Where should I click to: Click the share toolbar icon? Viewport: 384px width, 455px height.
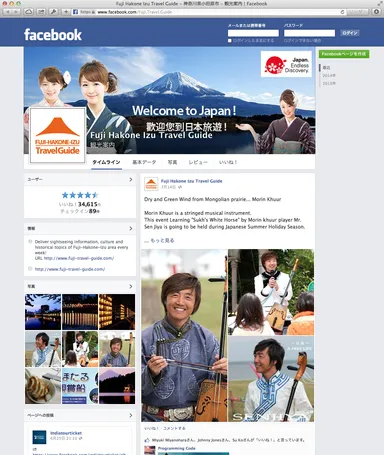[41, 12]
